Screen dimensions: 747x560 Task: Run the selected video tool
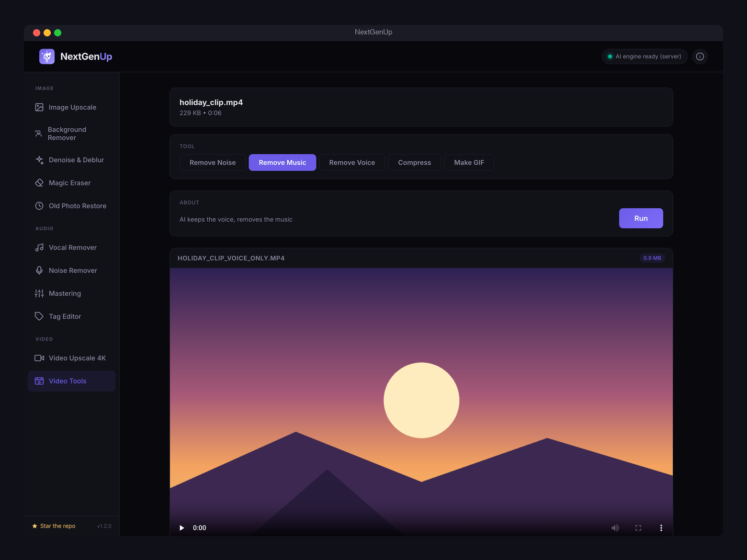[641, 218]
